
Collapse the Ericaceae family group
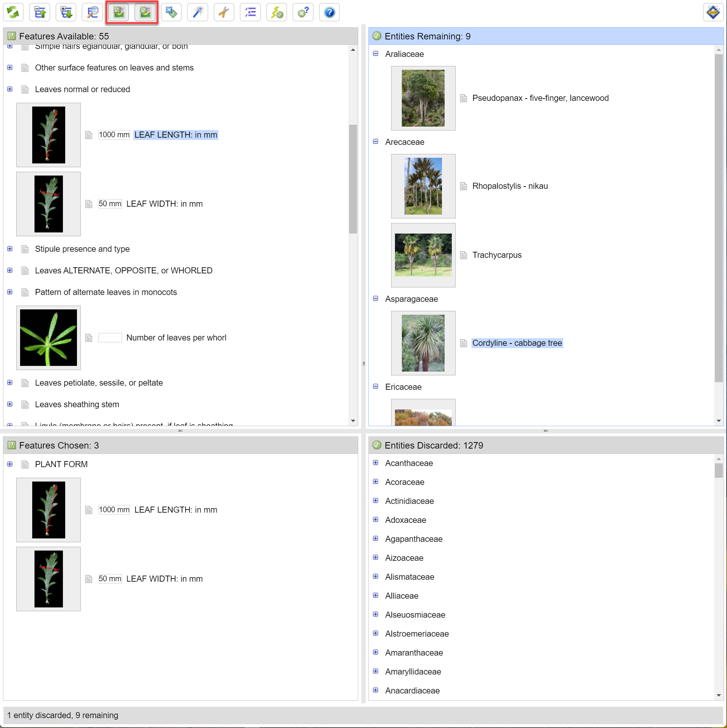(x=376, y=386)
